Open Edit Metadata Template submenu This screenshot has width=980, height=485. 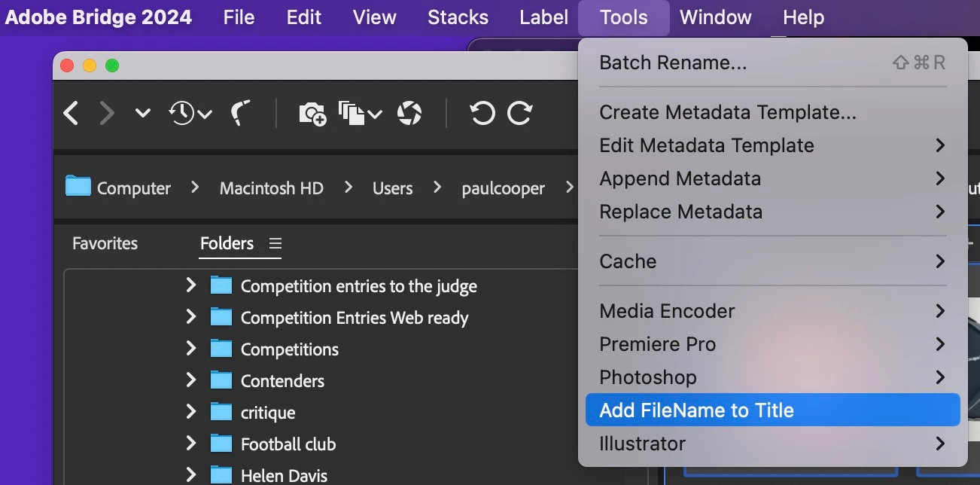772,145
